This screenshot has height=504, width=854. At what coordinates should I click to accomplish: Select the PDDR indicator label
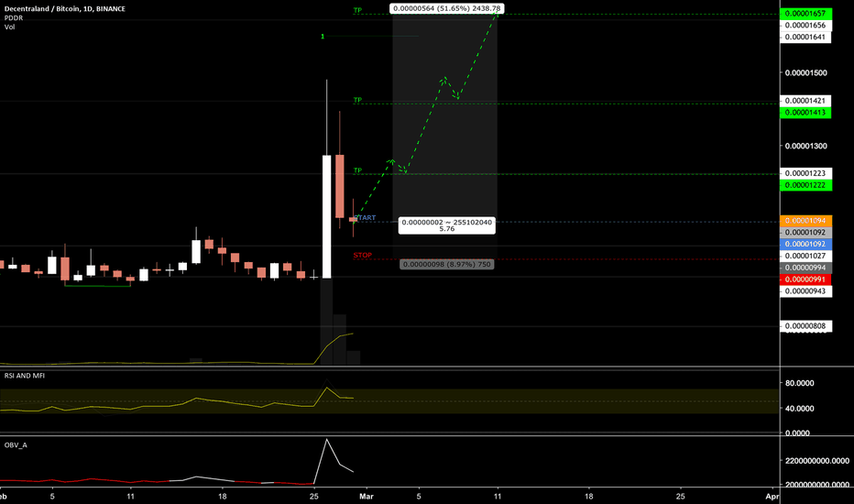[14, 18]
